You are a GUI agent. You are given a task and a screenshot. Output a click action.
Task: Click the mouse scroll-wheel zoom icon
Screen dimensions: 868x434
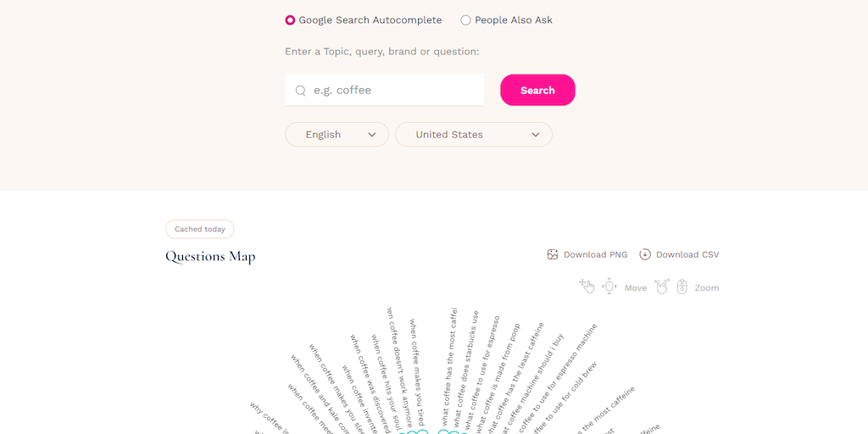pos(682,287)
